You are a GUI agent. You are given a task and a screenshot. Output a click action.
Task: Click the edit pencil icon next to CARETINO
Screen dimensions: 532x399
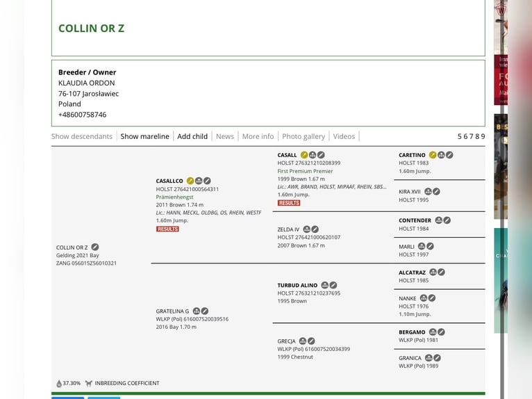point(449,155)
